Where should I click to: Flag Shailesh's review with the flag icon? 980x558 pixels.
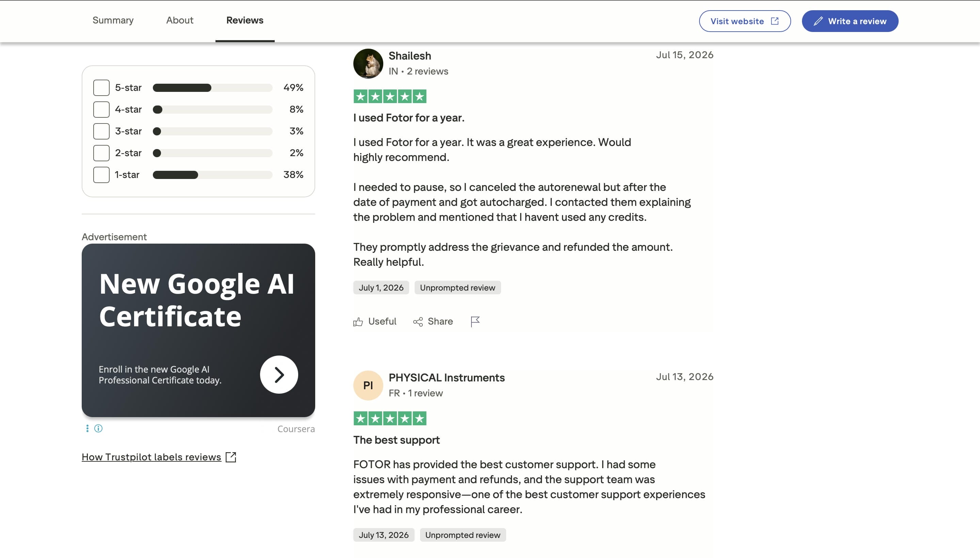click(475, 322)
